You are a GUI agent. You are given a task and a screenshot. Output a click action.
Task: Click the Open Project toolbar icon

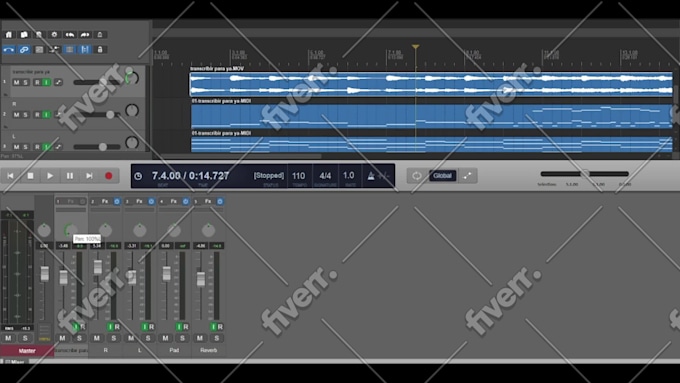[x=24, y=35]
